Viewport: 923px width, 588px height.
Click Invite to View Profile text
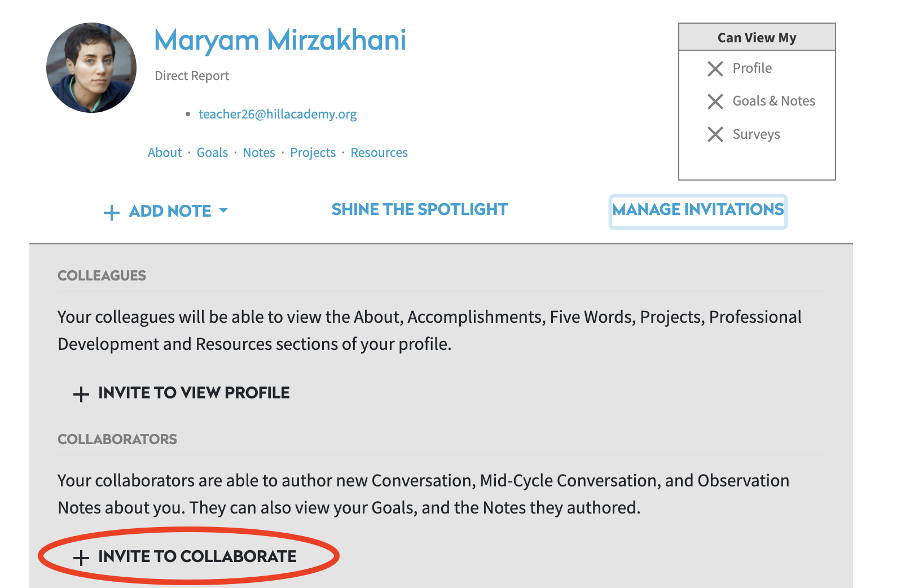(x=194, y=393)
